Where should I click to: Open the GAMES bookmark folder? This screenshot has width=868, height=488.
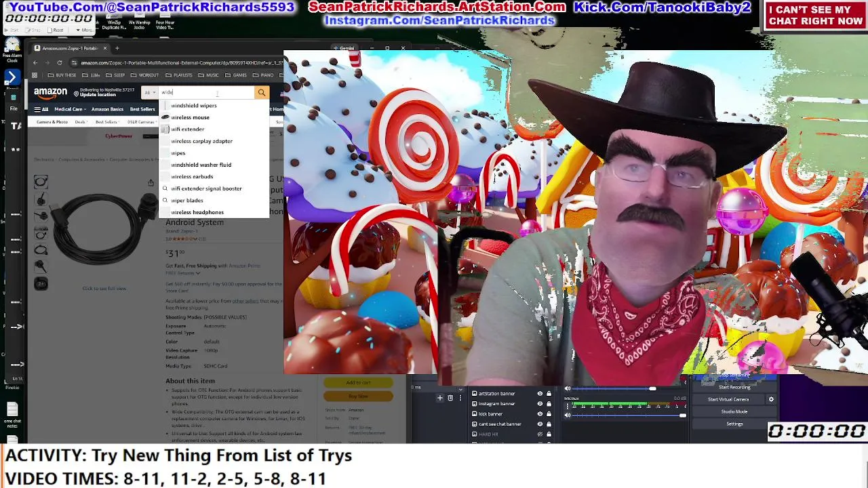click(236, 75)
